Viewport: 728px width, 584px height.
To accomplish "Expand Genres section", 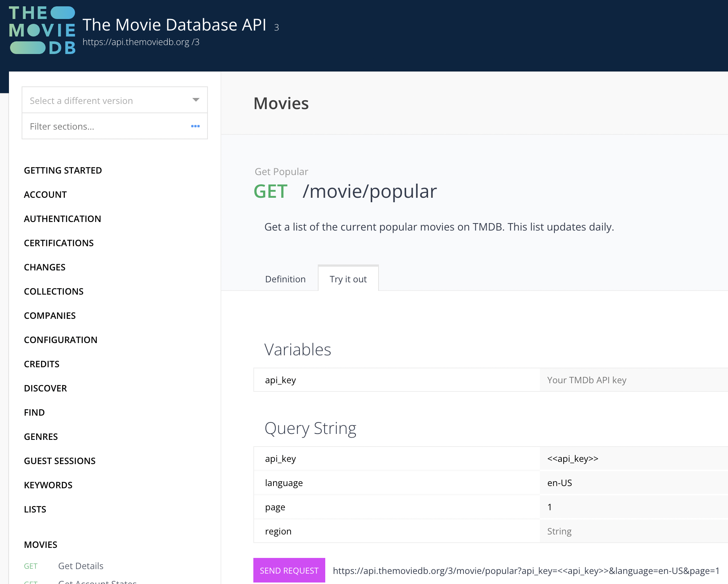I will tap(41, 437).
